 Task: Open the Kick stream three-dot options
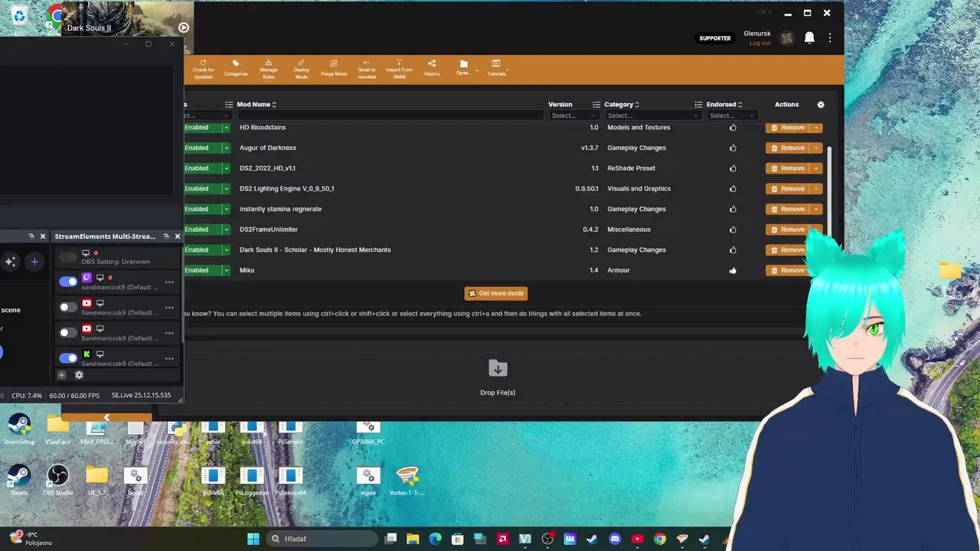click(x=169, y=358)
